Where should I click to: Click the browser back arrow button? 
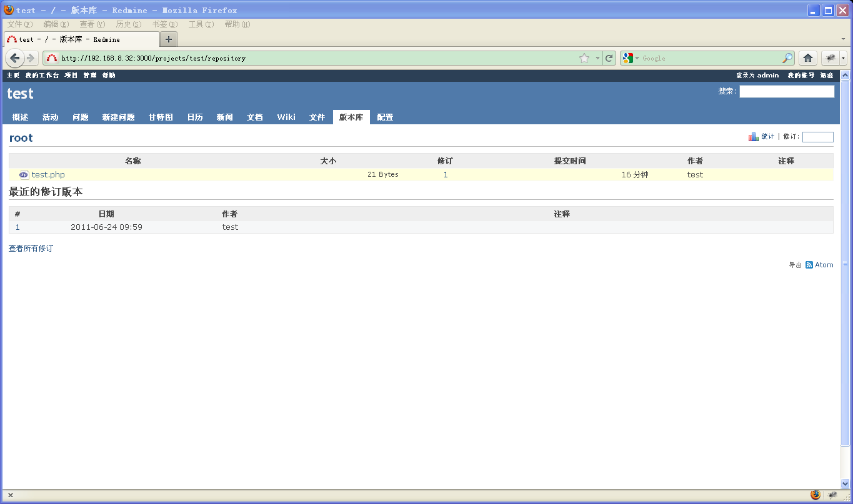click(x=15, y=58)
